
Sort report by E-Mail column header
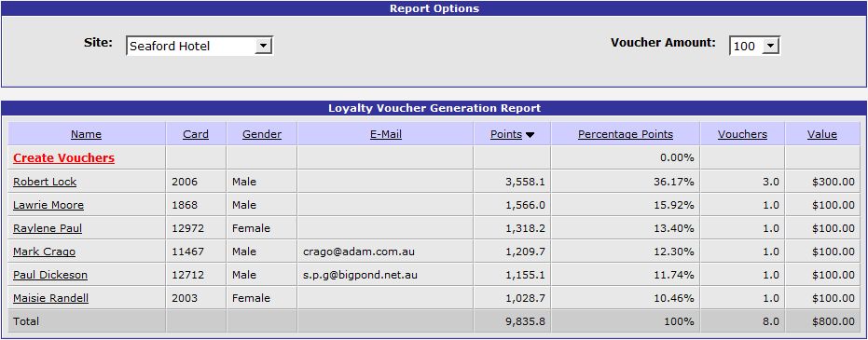[x=386, y=134]
